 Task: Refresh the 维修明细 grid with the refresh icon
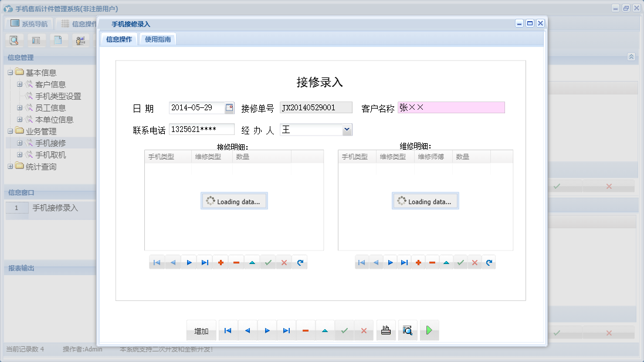click(489, 262)
